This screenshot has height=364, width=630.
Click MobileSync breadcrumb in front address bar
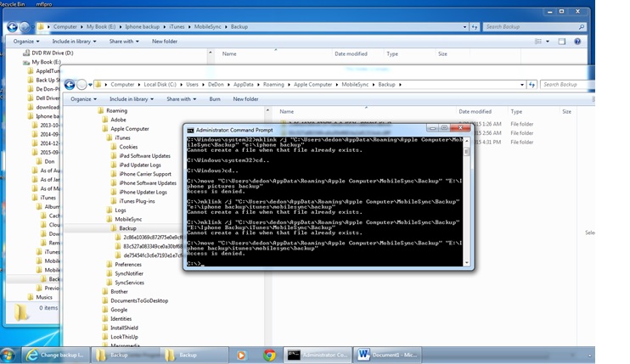[355, 85]
